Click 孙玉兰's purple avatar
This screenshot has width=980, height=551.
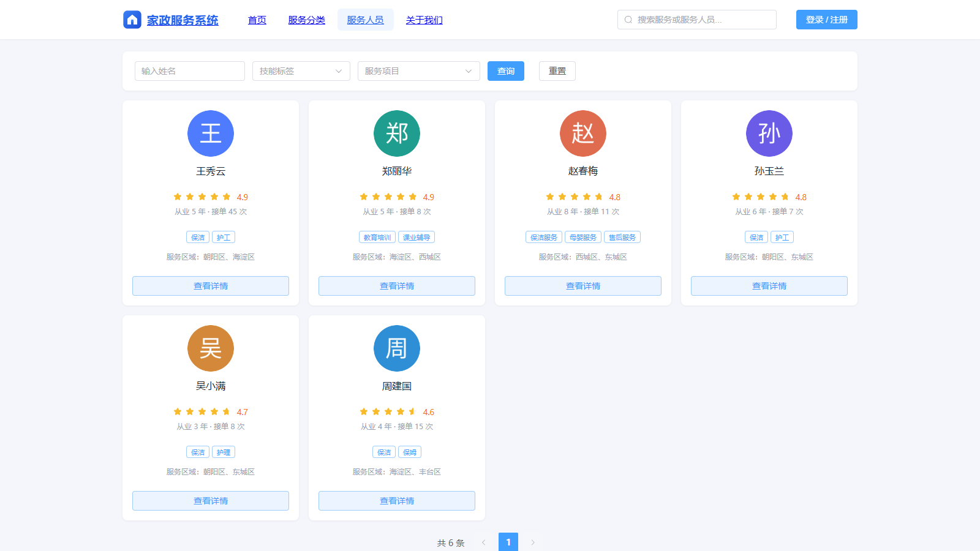point(769,133)
